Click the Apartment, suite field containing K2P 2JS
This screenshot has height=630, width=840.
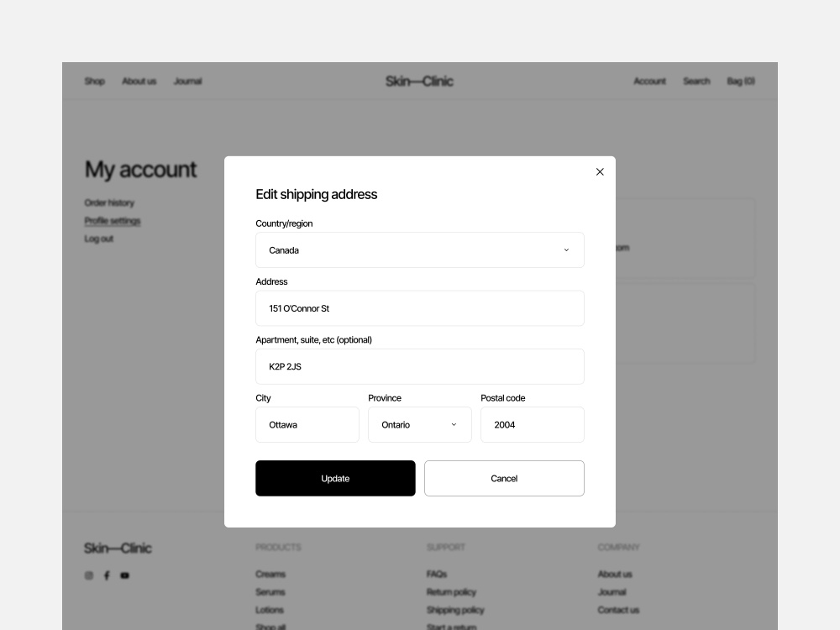click(420, 366)
